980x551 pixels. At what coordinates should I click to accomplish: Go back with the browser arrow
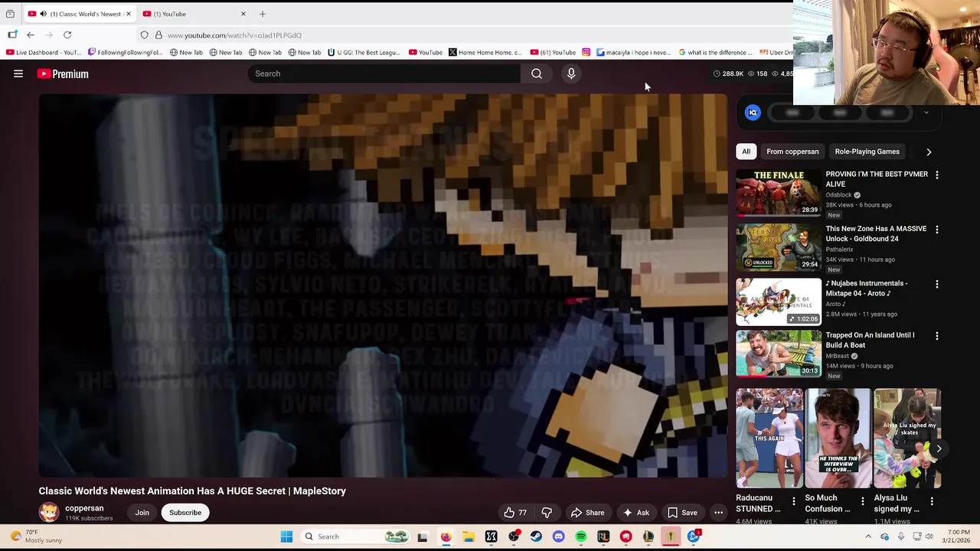(x=31, y=35)
